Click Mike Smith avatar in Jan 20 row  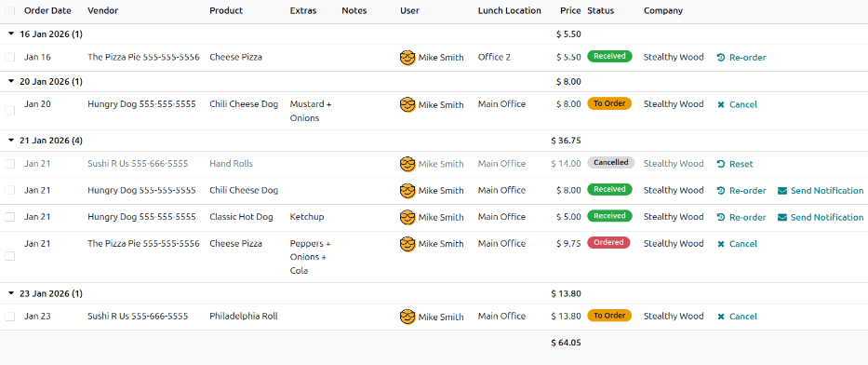click(407, 104)
